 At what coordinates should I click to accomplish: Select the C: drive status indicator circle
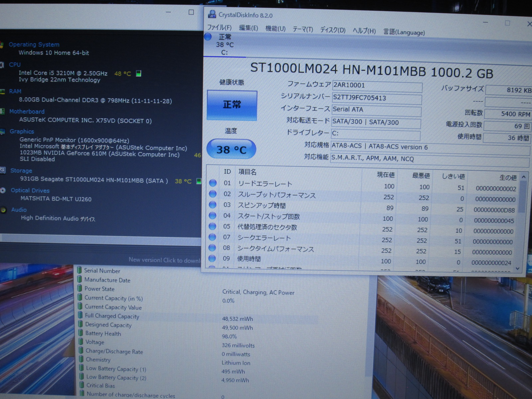click(x=208, y=37)
